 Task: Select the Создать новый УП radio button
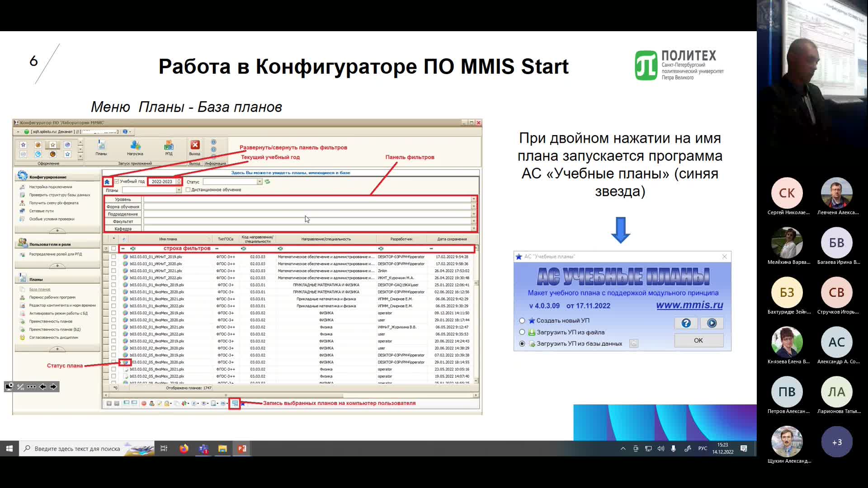tap(522, 321)
